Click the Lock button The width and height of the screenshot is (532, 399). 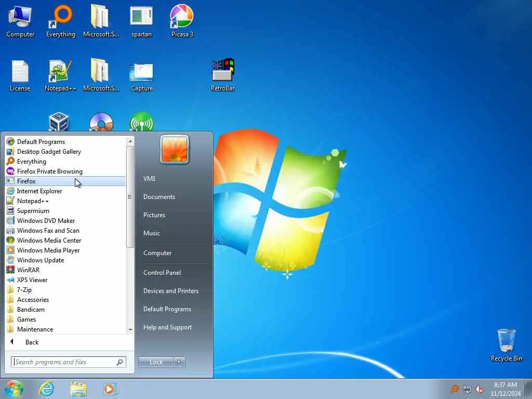[156, 362]
